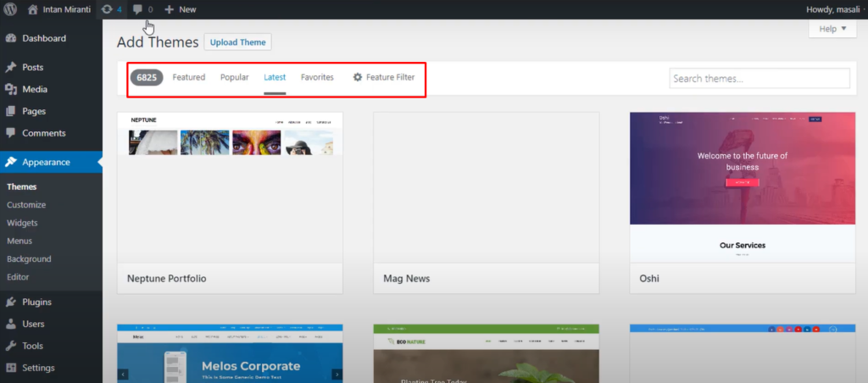868x383 pixels.
Task: Open Themes submenu item
Action: point(21,187)
